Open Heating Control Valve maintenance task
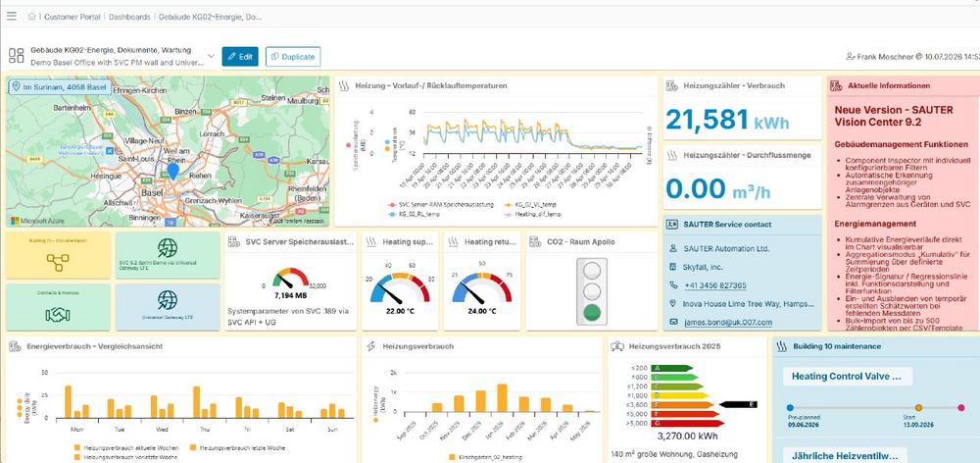The height and width of the screenshot is (463, 980). click(x=848, y=377)
